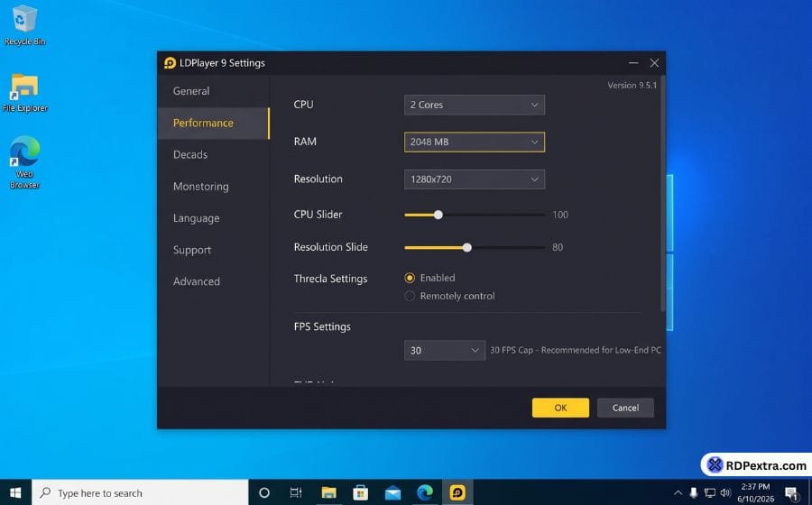The width and height of the screenshot is (812, 505).
Task: Open the Windows Start menu
Action: [x=15, y=492]
